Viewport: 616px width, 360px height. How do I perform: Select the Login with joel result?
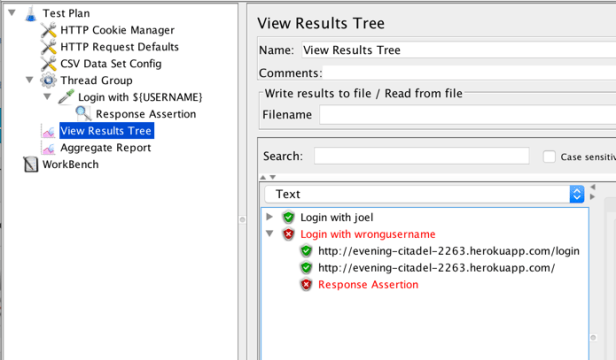coord(337,217)
